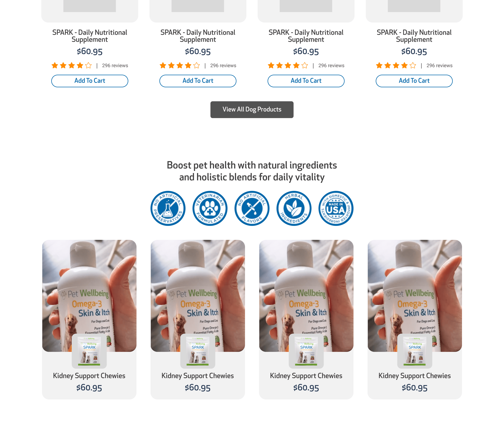Add first SPARK supplement to cart

point(90,81)
